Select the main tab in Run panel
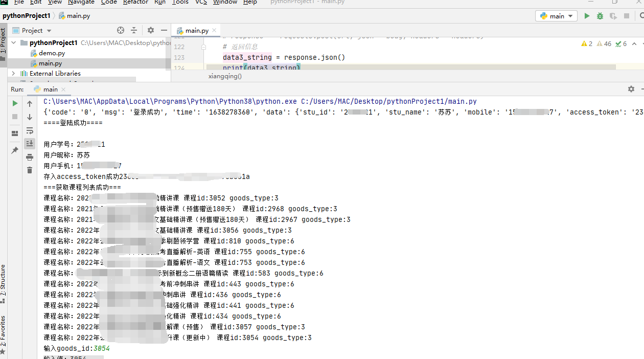Image resolution: width=644 pixels, height=359 pixels. (50, 89)
